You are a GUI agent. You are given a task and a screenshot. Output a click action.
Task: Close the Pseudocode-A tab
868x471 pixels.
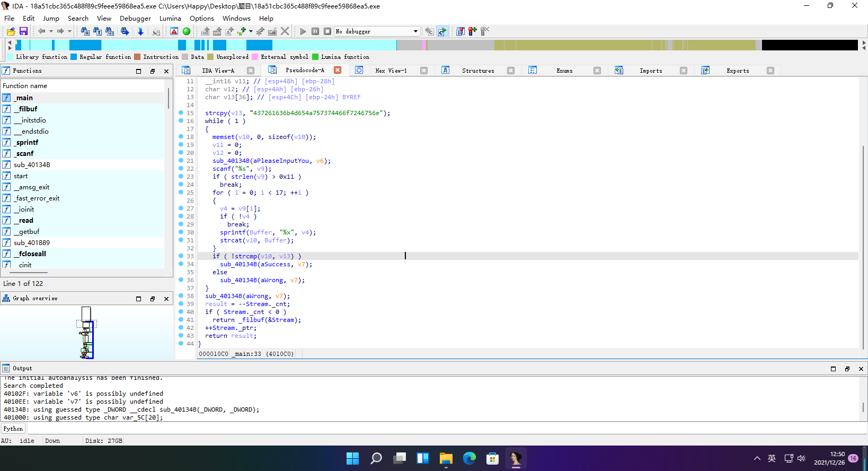point(338,70)
